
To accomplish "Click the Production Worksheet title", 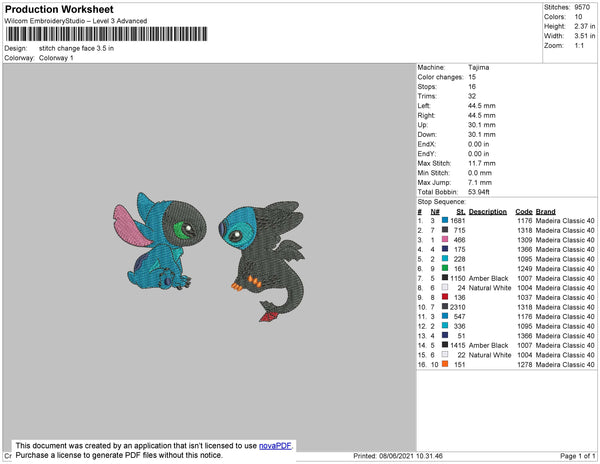I will pos(59,10).
